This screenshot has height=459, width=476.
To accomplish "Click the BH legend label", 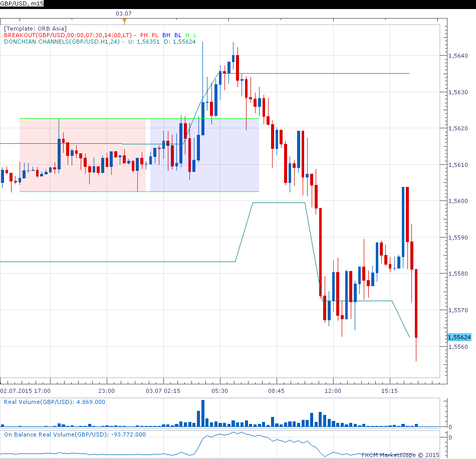I will coord(166,35).
